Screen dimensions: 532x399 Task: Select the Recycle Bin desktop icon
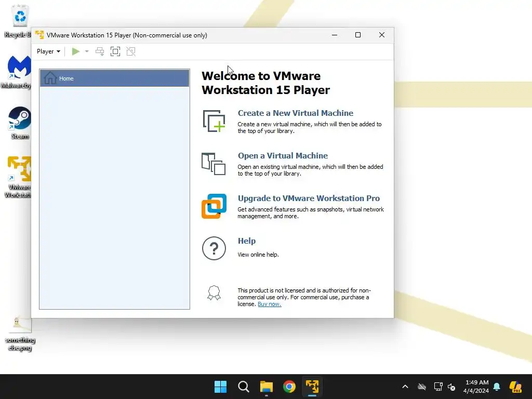19,21
